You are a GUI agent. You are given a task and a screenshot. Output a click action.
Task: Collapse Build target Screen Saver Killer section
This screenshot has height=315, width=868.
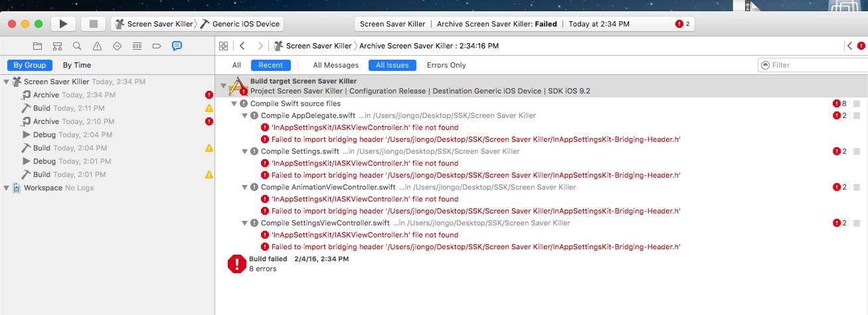(224, 86)
